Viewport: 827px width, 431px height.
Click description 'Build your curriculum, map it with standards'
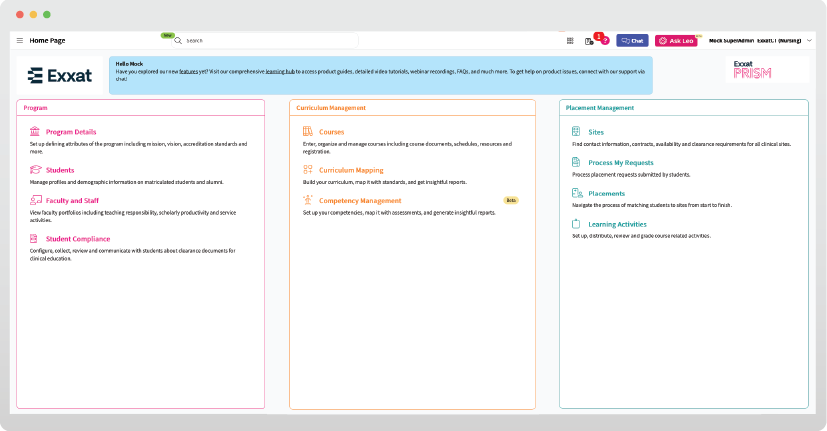point(385,182)
